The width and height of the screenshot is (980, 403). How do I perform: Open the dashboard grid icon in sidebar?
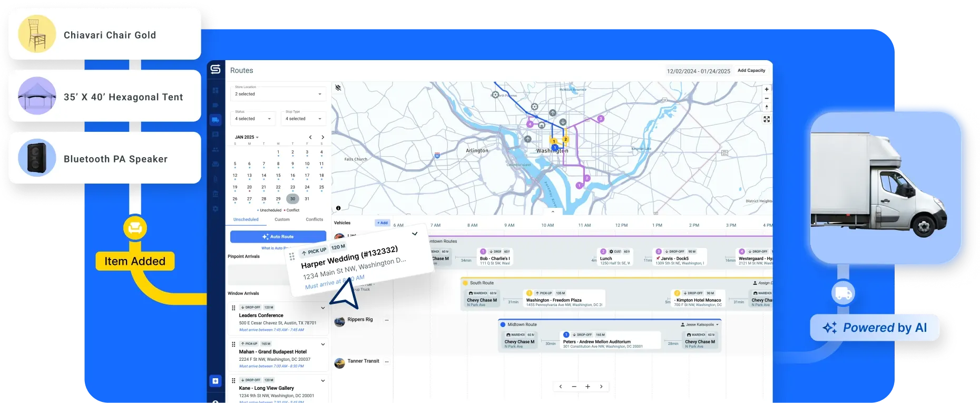click(x=215, y=90)
